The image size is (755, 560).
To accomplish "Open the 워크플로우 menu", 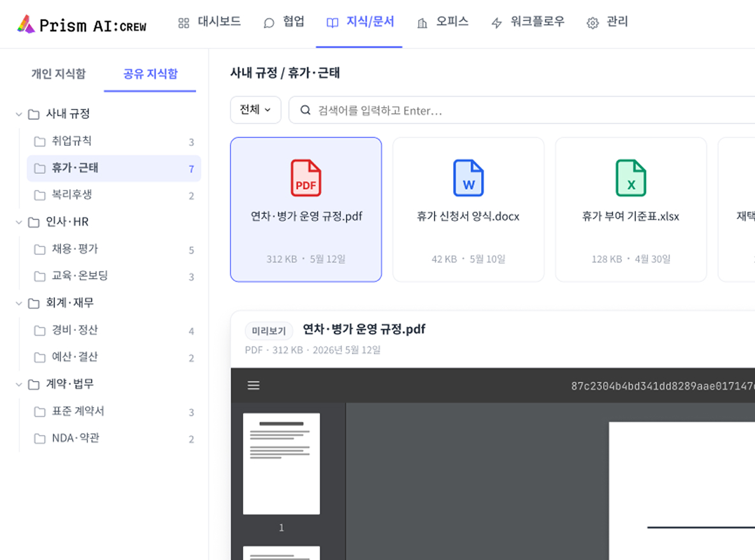I will [528, 22].
